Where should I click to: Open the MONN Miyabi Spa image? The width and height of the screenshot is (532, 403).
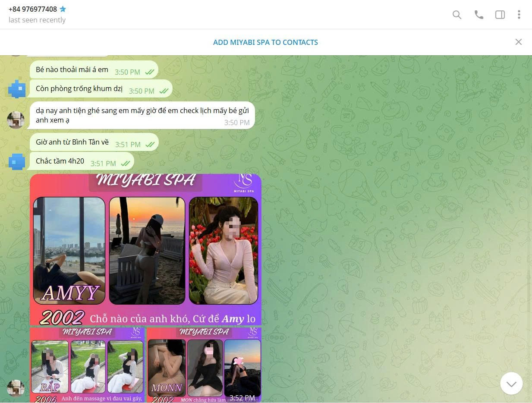[204, 365]
